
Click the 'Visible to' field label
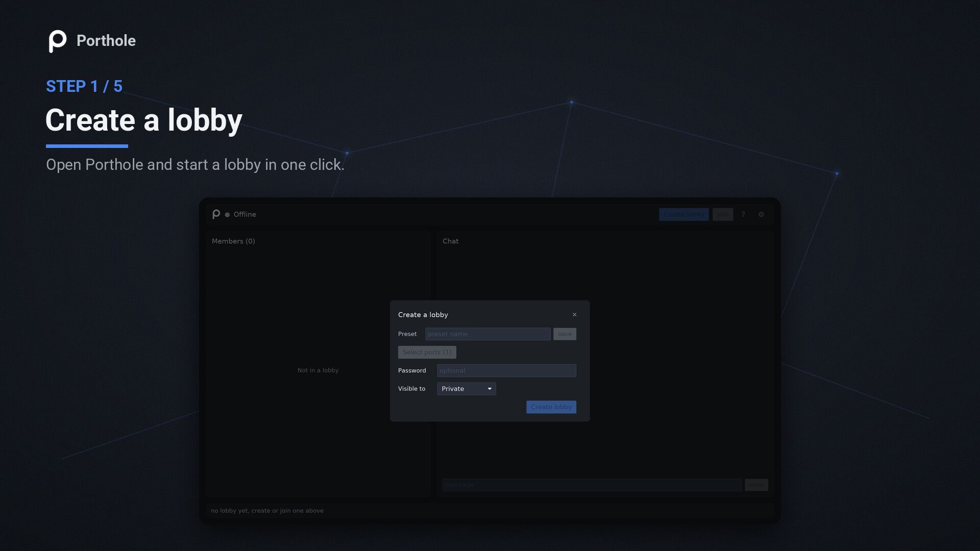click(x=412, y=389)
